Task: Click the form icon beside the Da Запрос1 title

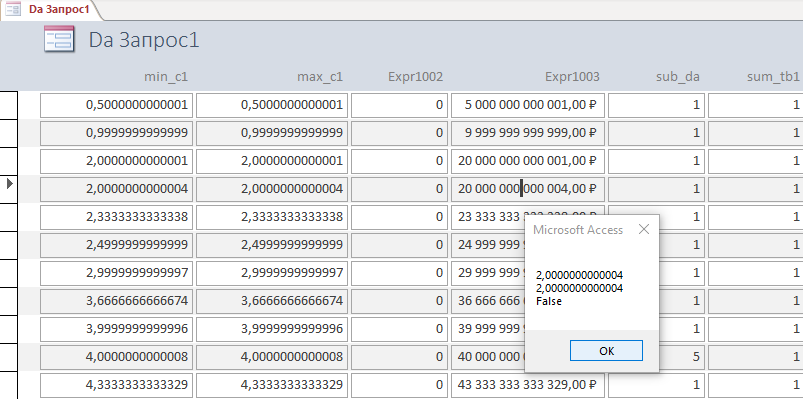Action: point(59,40)
